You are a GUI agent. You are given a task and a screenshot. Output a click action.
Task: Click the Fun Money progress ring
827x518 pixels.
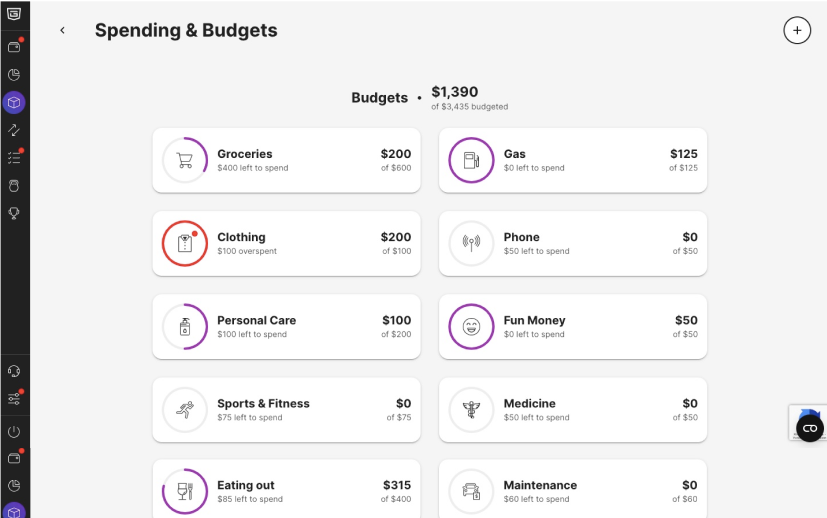471,327
